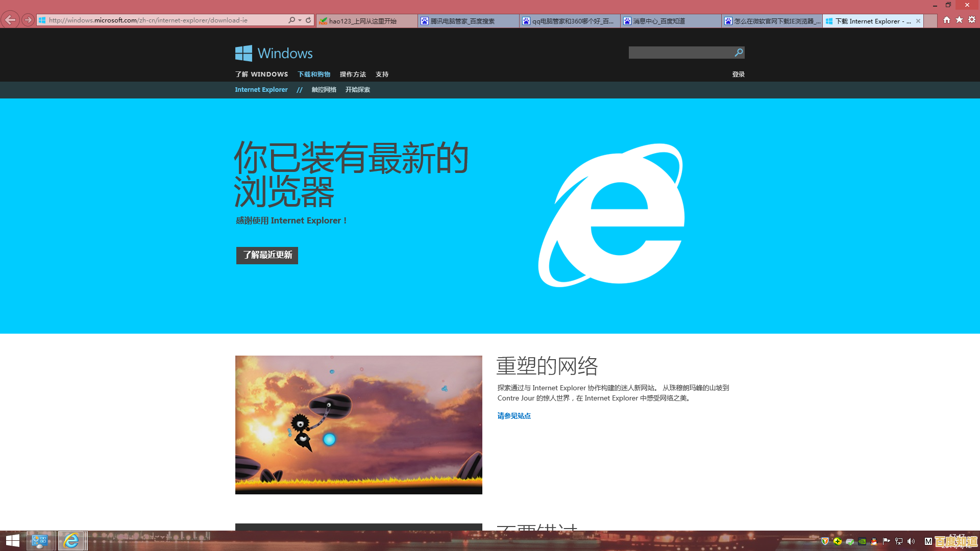Launch Internet Explorer from the taskbar
Viewport: 980px width, 551px height.
[71, 540]
